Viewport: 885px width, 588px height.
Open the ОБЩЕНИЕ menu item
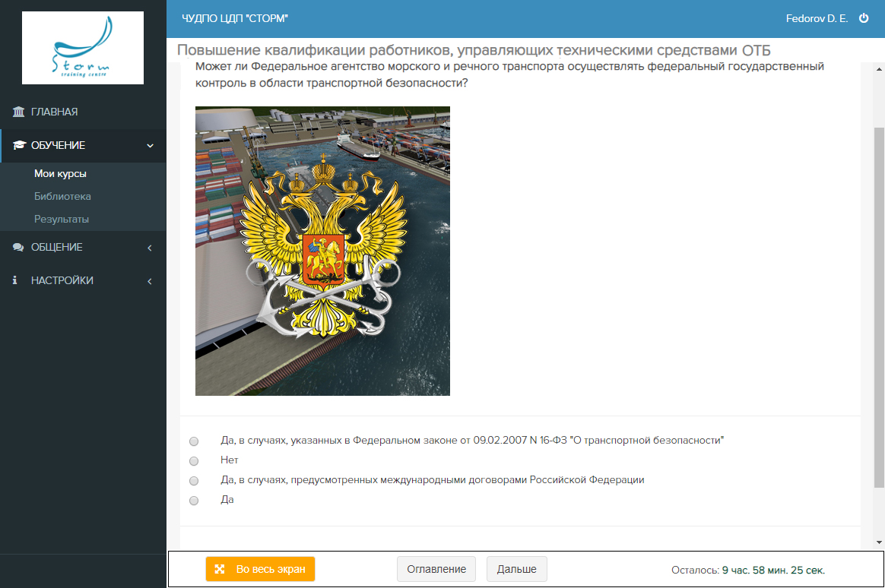tap(83, 247)
